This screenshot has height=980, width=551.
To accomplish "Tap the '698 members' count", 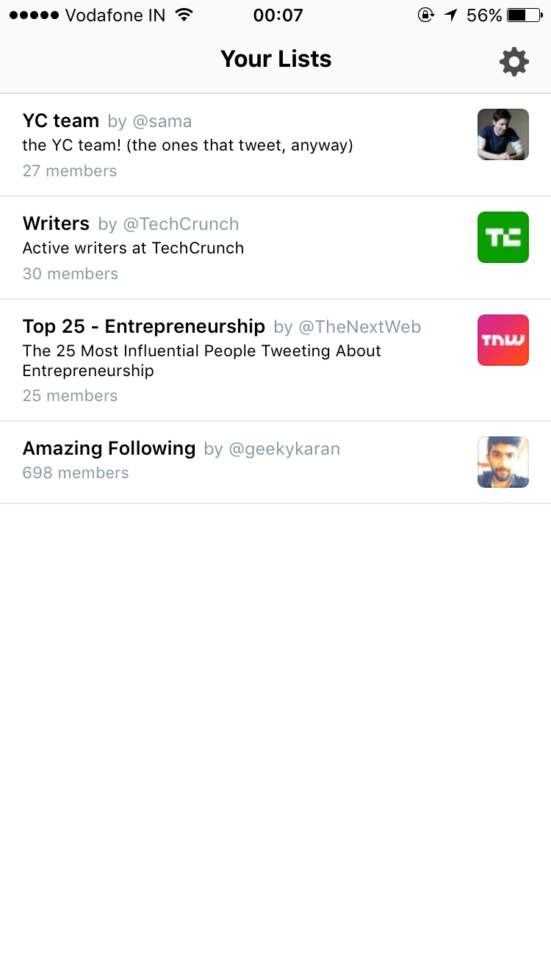I will [x=76, y=473].
